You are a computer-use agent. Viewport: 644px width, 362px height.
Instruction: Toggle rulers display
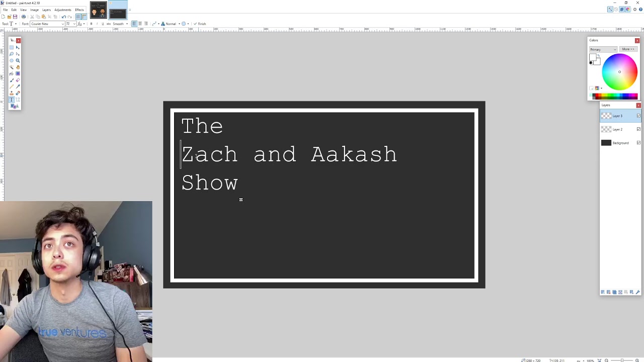tap(84, 17)
